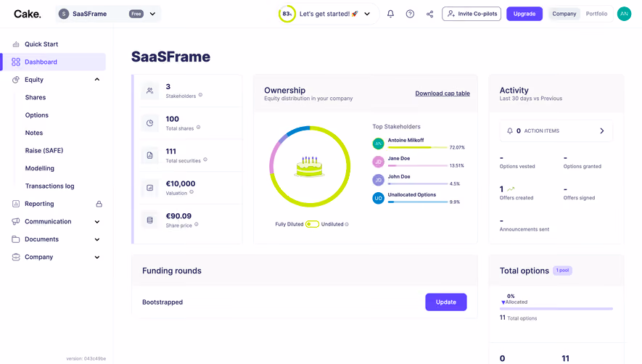642x364 pixels.
Task: Click the Total securities document icon
Action: click(x=150, y=156)
